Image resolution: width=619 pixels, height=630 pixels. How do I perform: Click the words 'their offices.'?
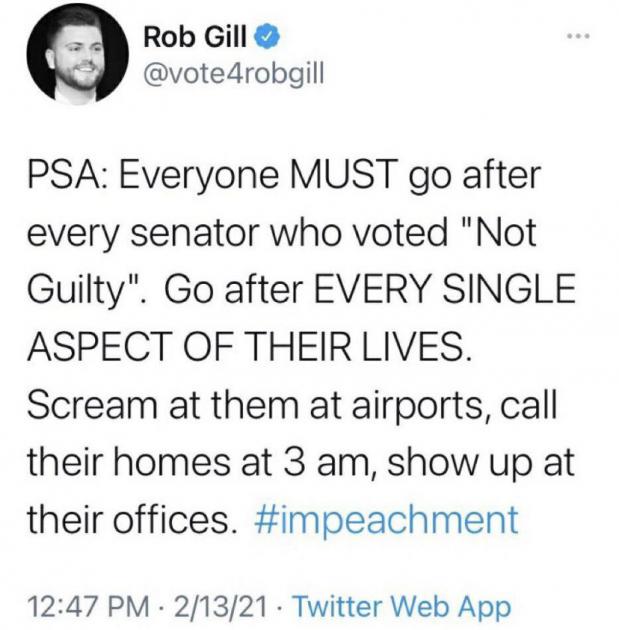[132, 519]
